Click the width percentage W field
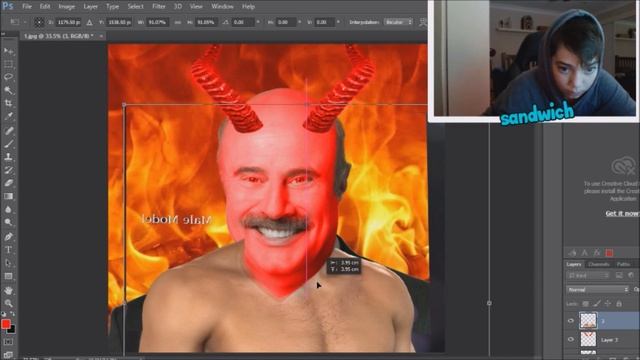The width and height of the screenshot is (640, 360). [x=158, y=22]
